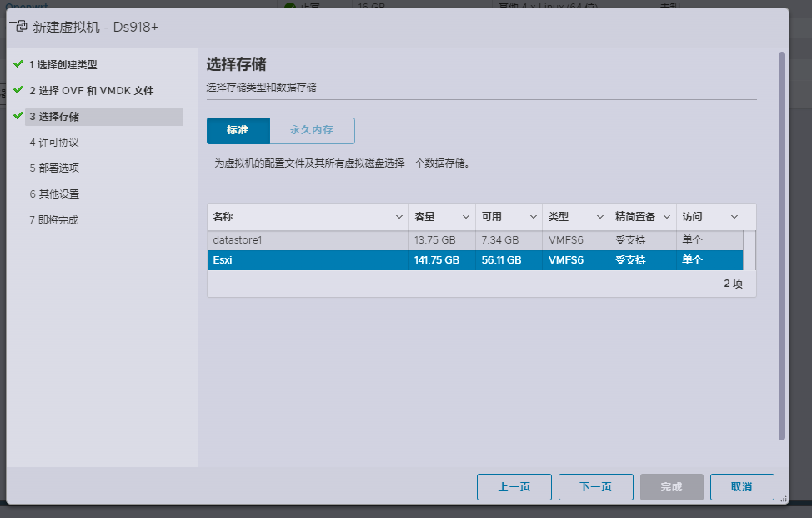This screenshot has width=812, height=518.
Task: Click green checkmark beside 选择存储 step
Action: tap(18, 116)
